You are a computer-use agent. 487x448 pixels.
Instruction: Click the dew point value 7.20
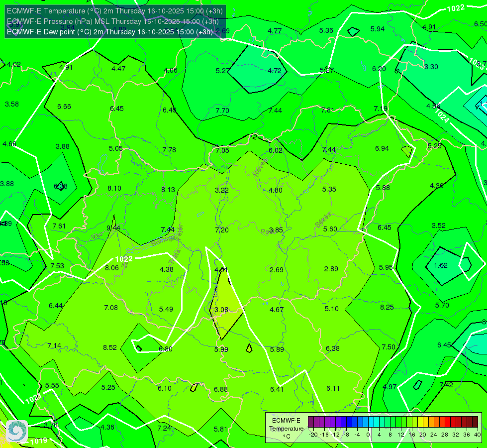(x=222, y=230)
